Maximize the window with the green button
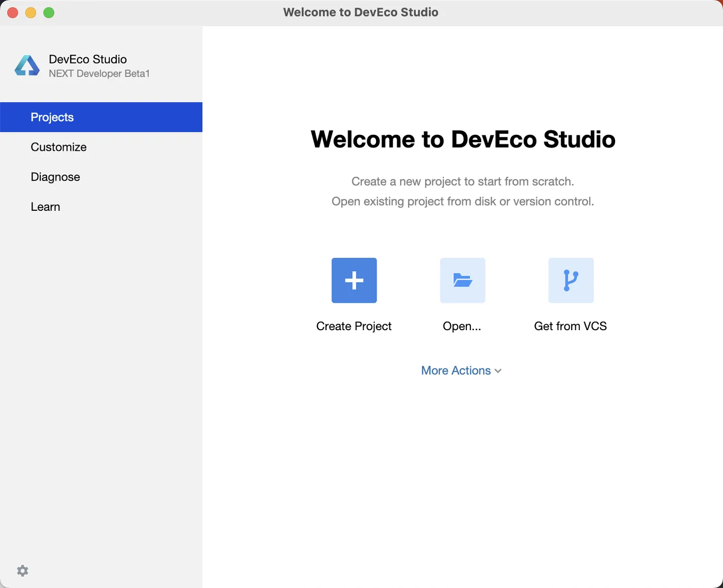Viewport: 723px width, 588px height. click(x=49, y=12)
